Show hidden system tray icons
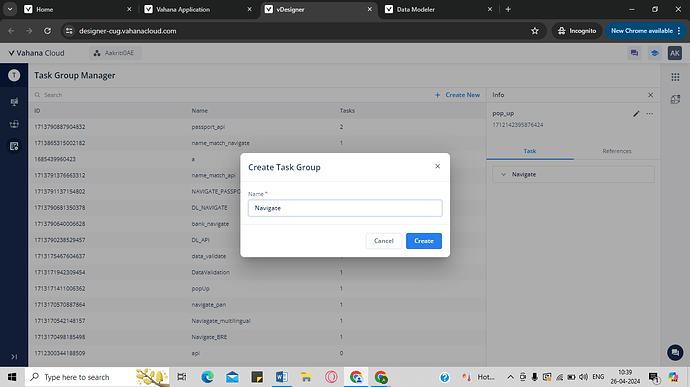Viewport: 690px width, 387px height. tap(510, 377)
